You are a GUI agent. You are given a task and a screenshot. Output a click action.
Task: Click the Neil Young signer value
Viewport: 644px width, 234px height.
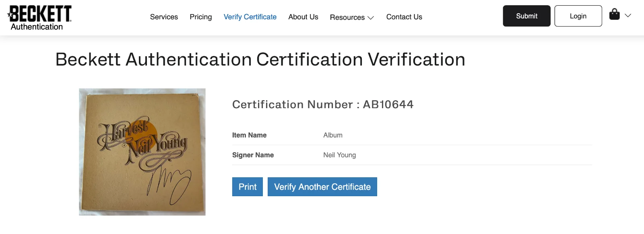click(x=339, y=155)
